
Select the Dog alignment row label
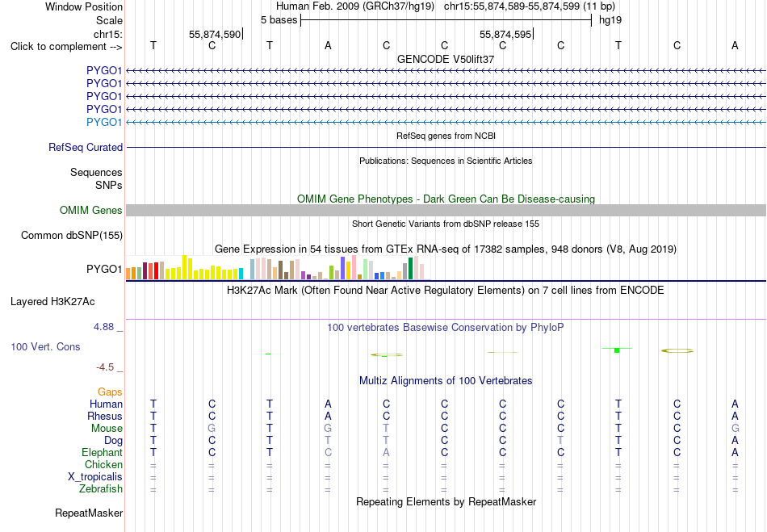(113, 441)
